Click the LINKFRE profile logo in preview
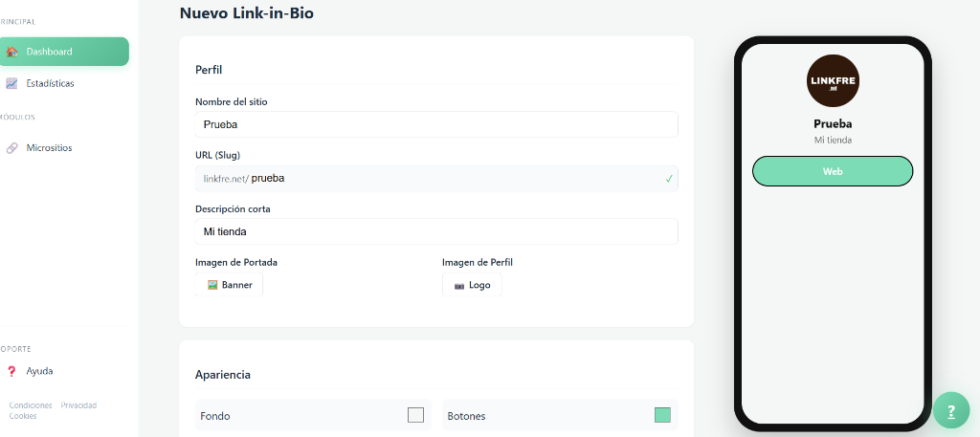Viewport: 980px width, 437px height. 833,80
